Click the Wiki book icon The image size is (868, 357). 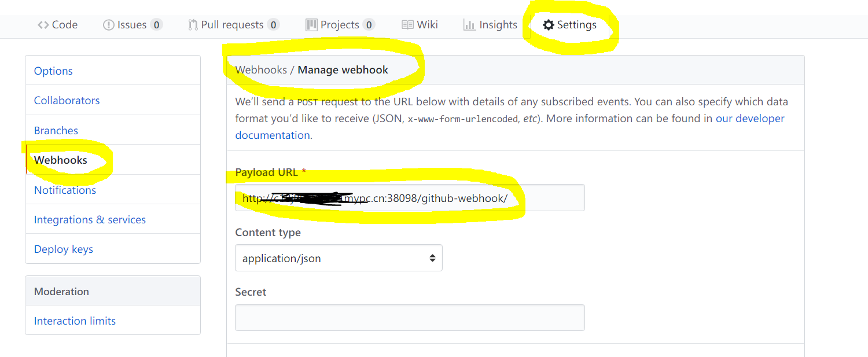point(407,25)
